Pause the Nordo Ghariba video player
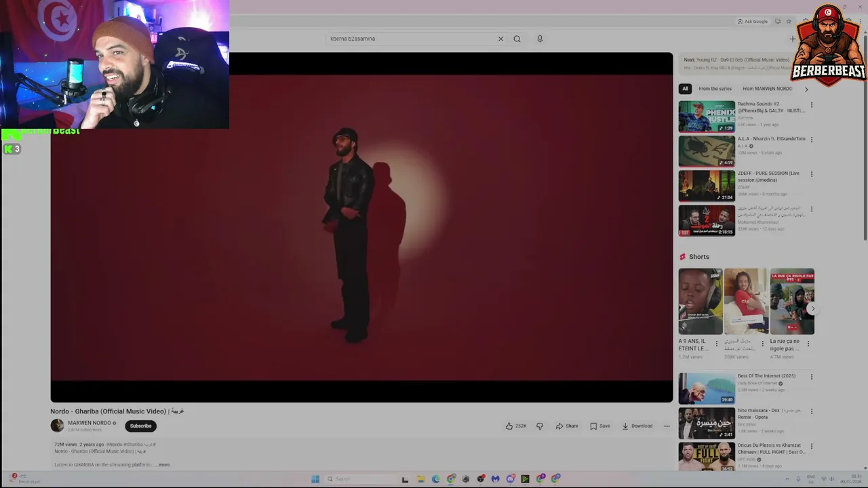The image size is (868, 488). tap(361, 227)
